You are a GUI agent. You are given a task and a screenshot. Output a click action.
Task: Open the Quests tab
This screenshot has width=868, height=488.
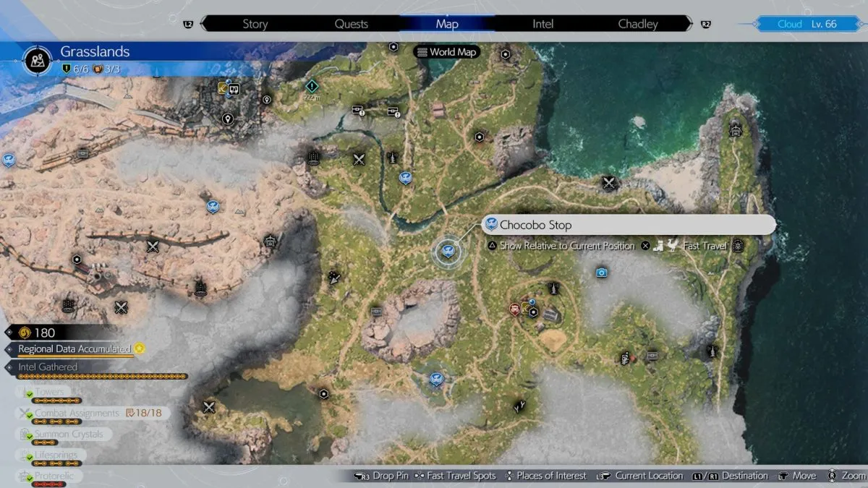(x=351, y=24)
